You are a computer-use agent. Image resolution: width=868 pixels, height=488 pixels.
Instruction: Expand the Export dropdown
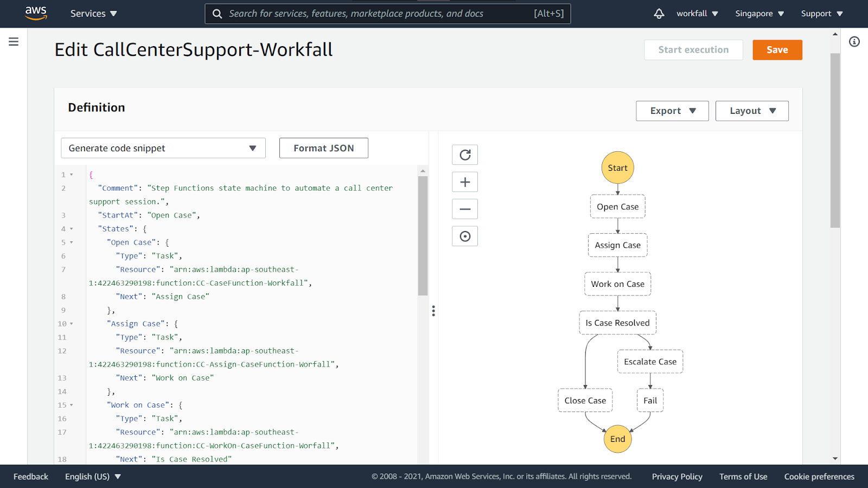(672, 111)
